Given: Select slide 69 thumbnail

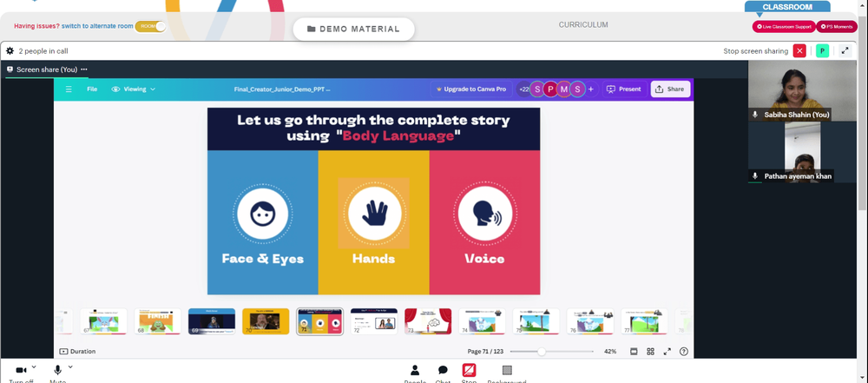Looking at the screenshot, I should pyautogui.click(x=212, y=321).
